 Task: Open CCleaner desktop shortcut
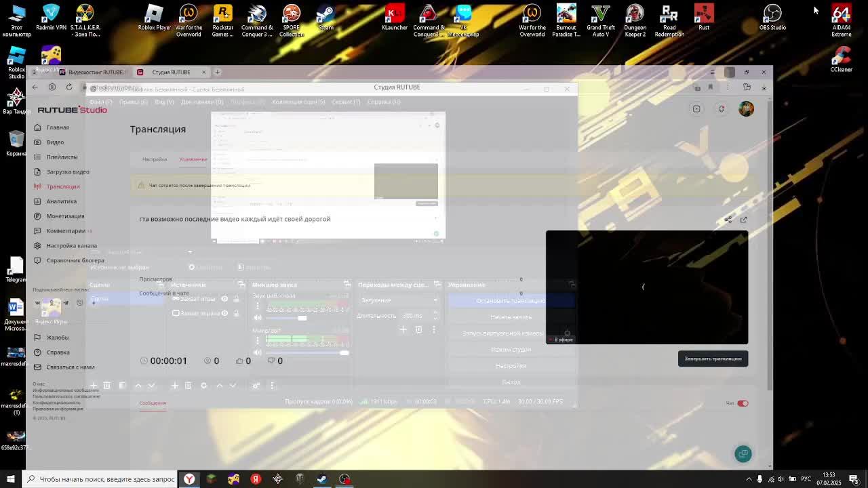(842, 60)
